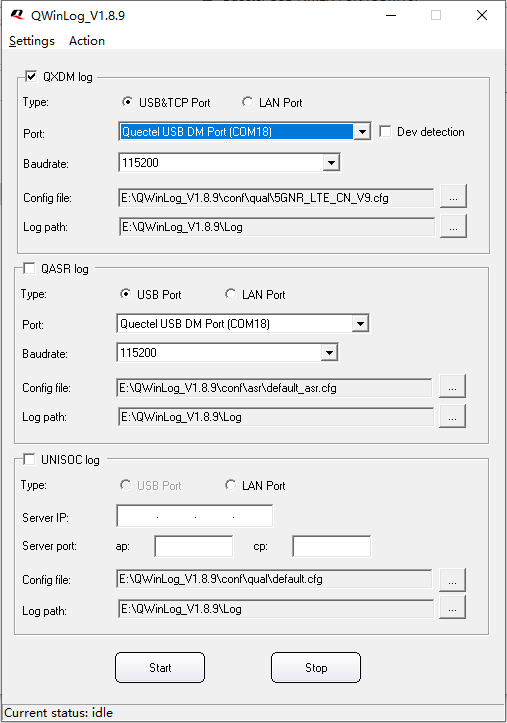Click the QWinLog app icon in title bar

pos(17,15)
